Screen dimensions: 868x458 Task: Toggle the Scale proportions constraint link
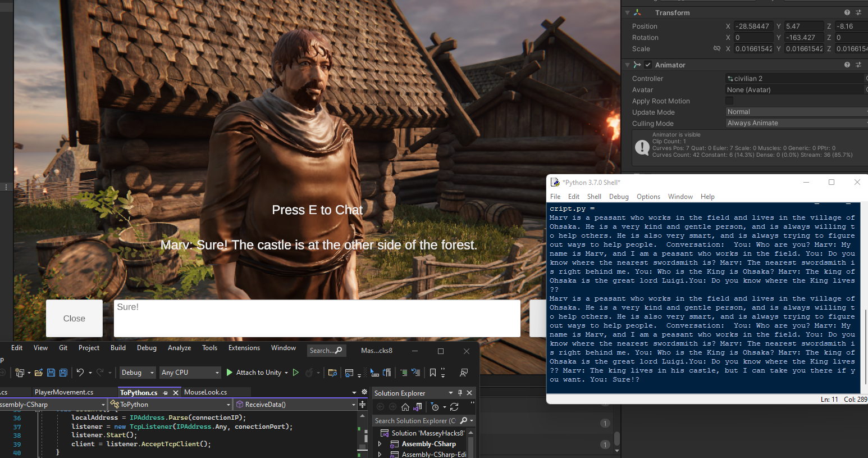point(716,49)
